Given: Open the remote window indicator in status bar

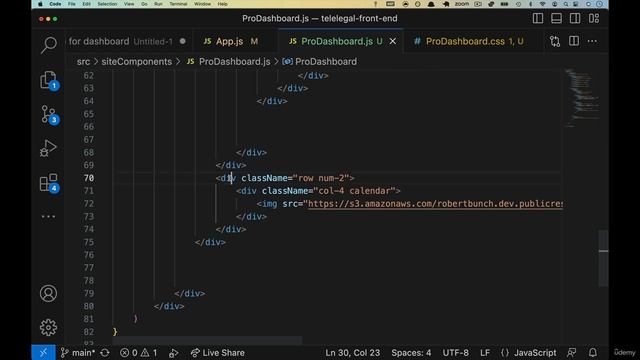Looking at the screenshot, I should [43, 353].
